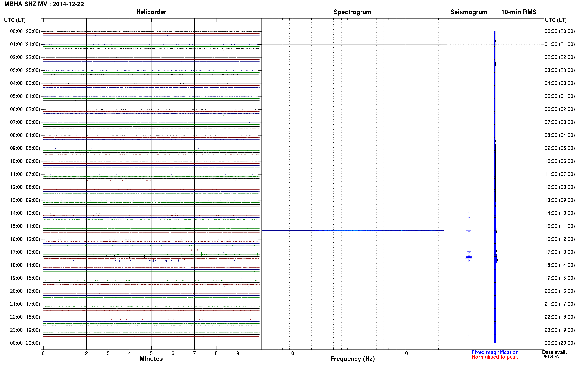Click the "0.1" tick on the frequency axis

[295, 353]
